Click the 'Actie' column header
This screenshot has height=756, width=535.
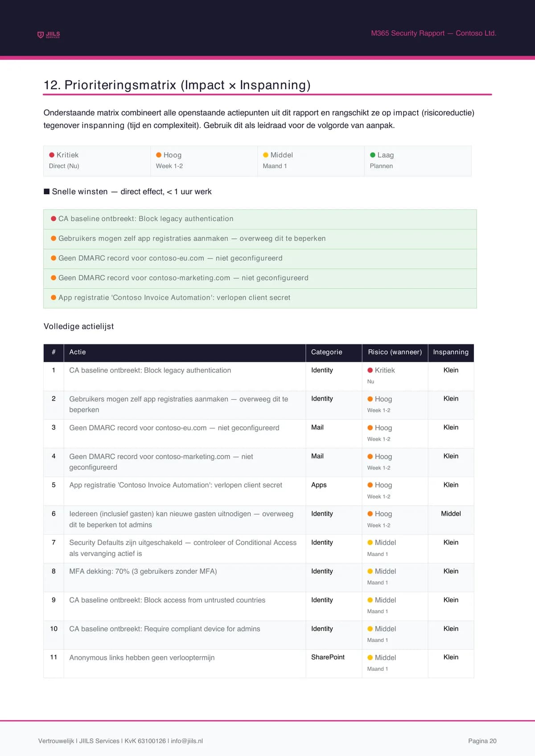(x=78, y=352)
